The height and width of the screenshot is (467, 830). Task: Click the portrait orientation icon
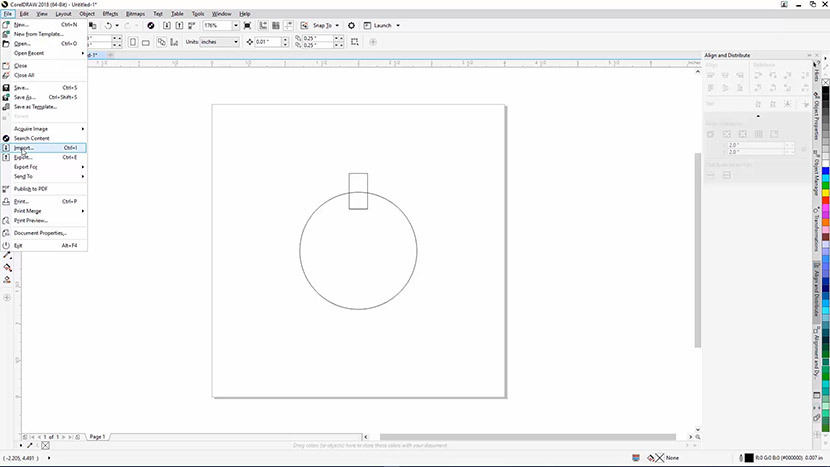click(x=132, y=42)
